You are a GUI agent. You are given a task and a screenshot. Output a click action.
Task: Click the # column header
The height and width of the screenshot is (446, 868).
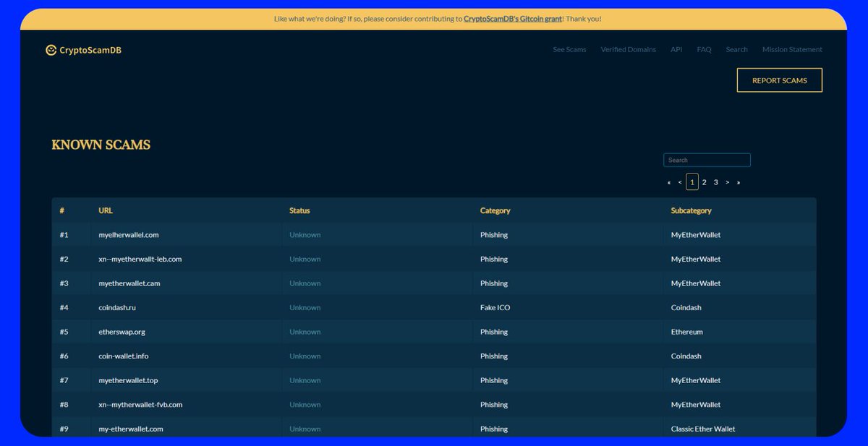click(x=62, y=210)
